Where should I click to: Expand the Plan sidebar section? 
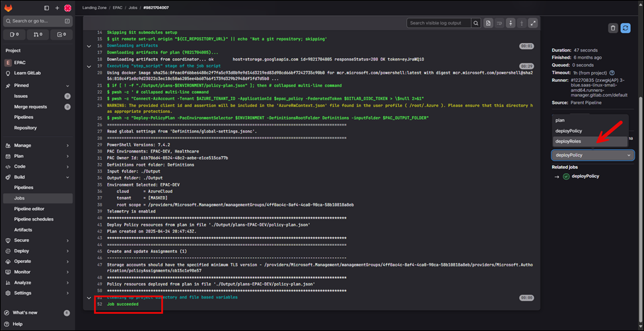[x=38, y=156]
